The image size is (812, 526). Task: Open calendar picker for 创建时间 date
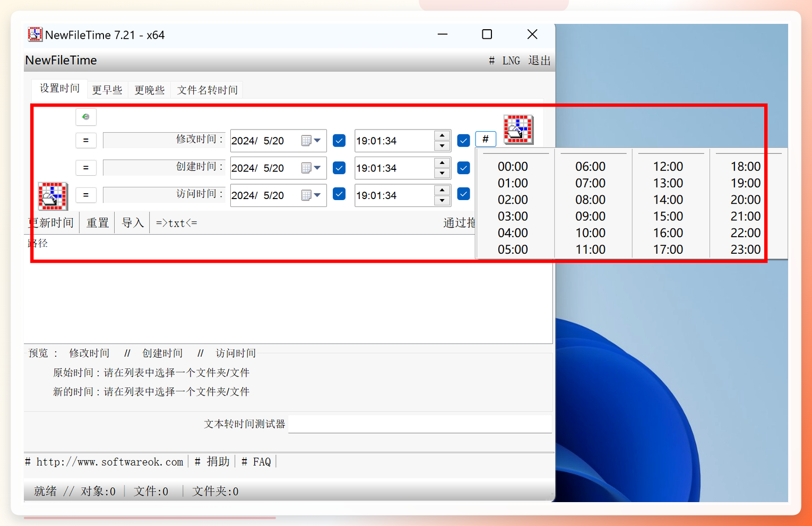point(312,168)
